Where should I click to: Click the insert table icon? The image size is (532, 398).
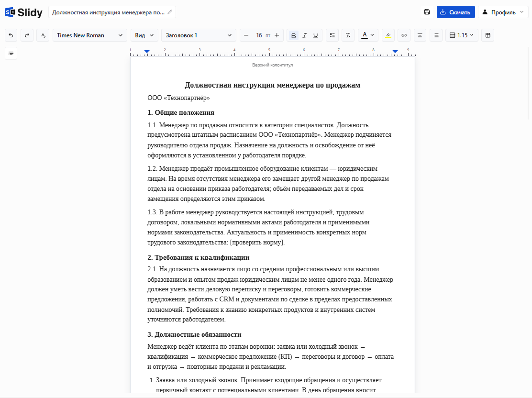pos(488,35)
